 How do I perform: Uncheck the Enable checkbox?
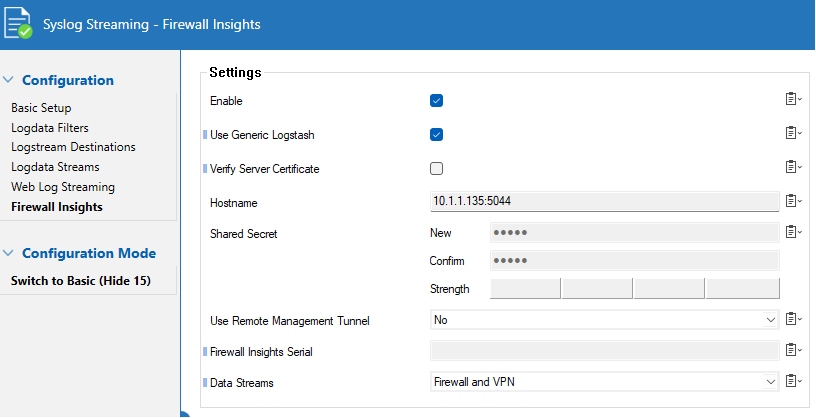pyautogui.click(x=436, y=101)
